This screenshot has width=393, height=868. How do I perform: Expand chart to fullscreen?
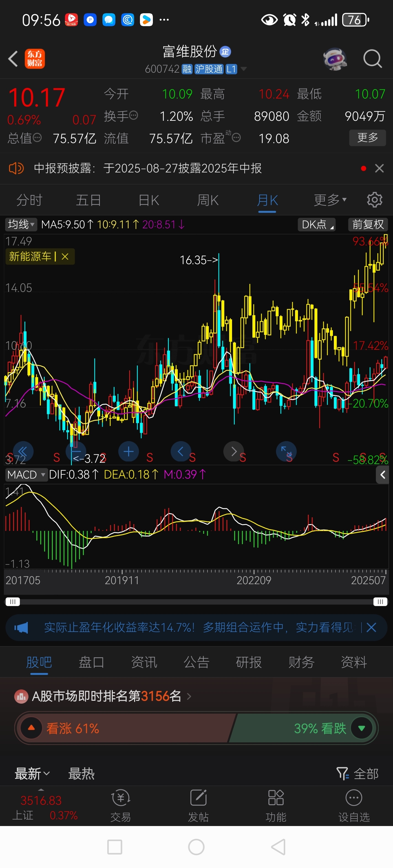pyautogui.click(x=286, y=451)
